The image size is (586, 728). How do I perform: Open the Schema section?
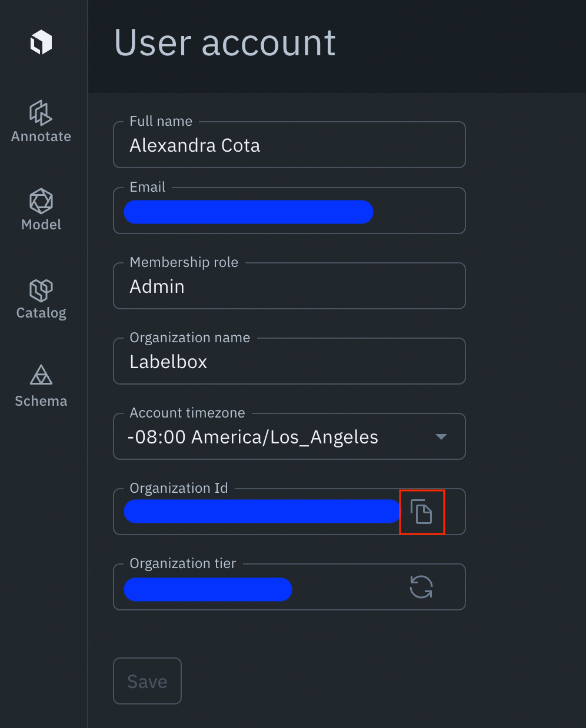(x=41, y=386)
